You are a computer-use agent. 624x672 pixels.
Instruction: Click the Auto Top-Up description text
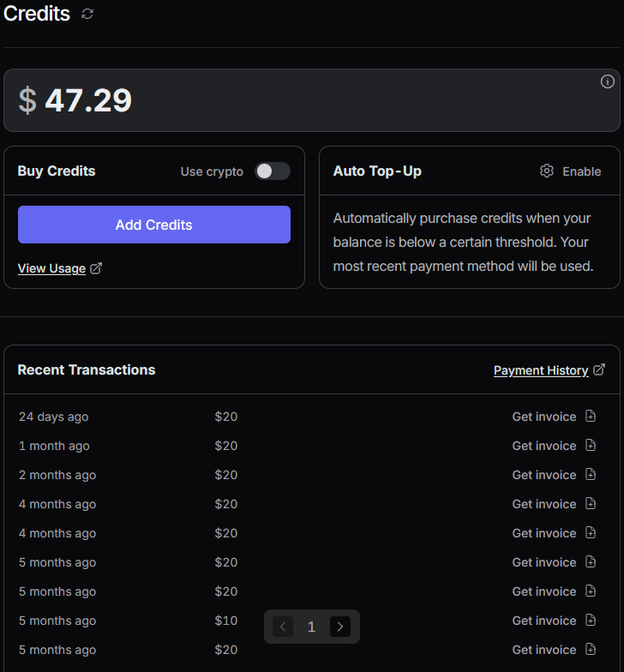pos(463,242)
